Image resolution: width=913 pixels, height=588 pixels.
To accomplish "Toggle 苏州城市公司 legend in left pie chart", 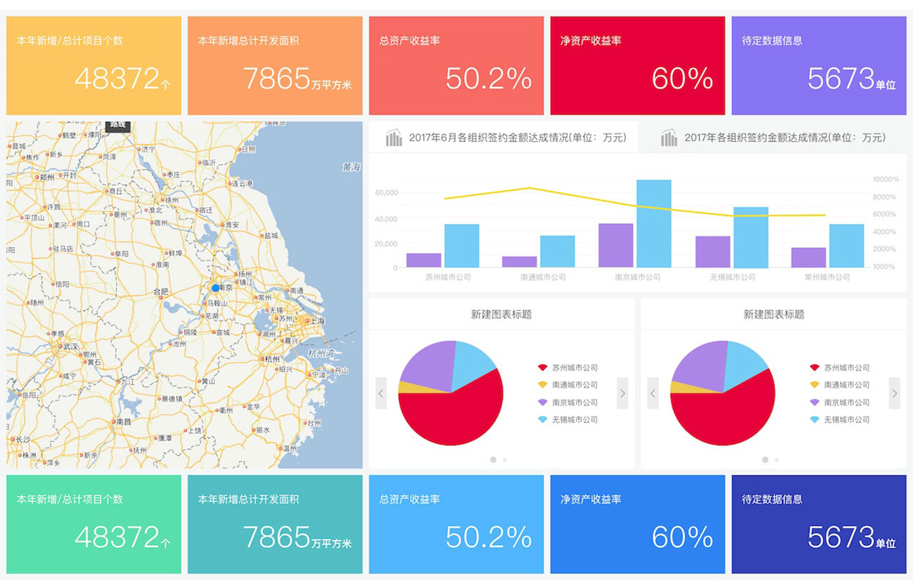I will (574, 367).
